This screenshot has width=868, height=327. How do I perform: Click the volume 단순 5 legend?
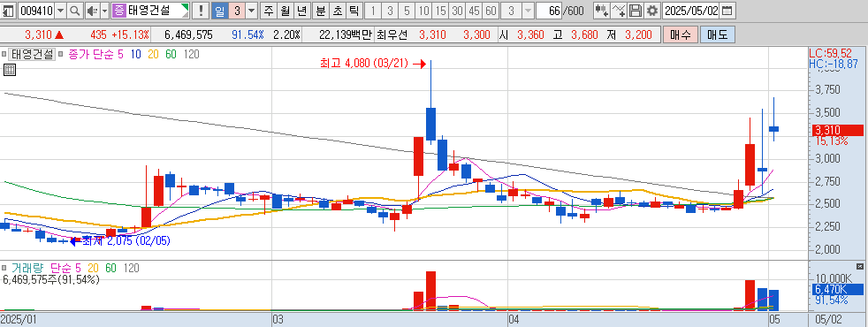(x=65, y=268)
